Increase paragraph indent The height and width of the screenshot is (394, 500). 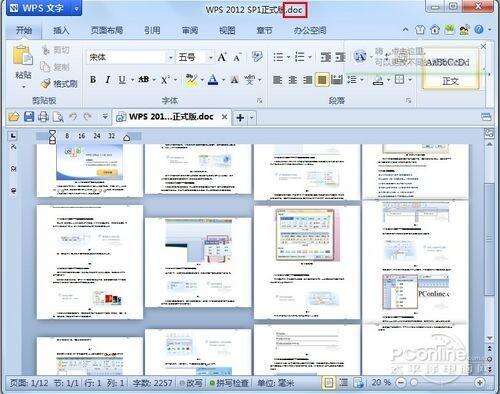tap(340, 57)
